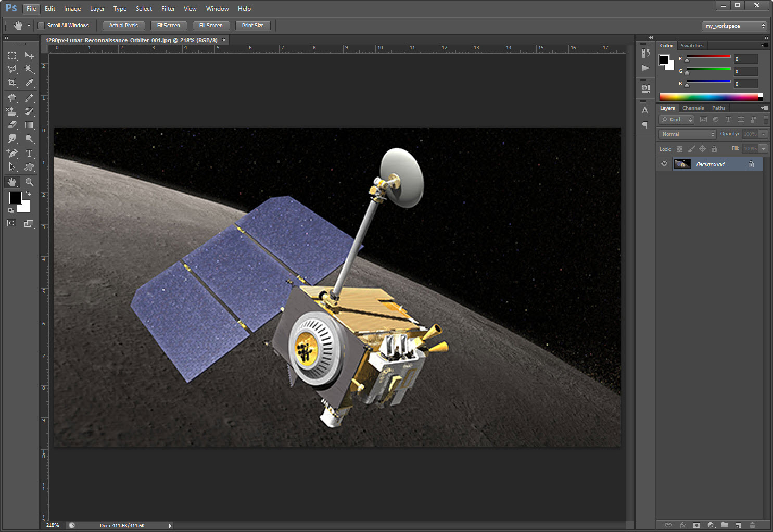Screen dimensions: 773x532
Task: Click the Fit Screen button
Action: click(169, 26)
